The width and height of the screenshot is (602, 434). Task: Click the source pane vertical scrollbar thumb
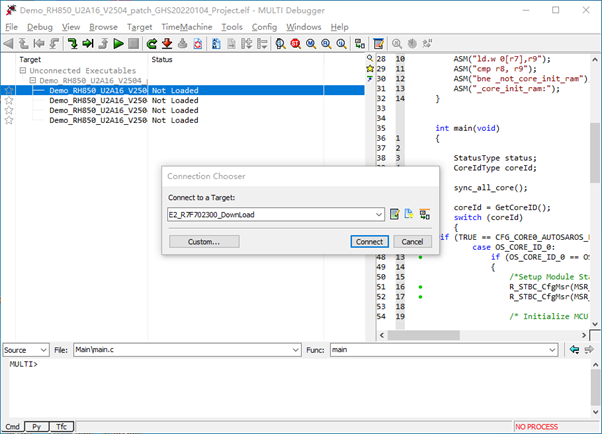(595, 152)
